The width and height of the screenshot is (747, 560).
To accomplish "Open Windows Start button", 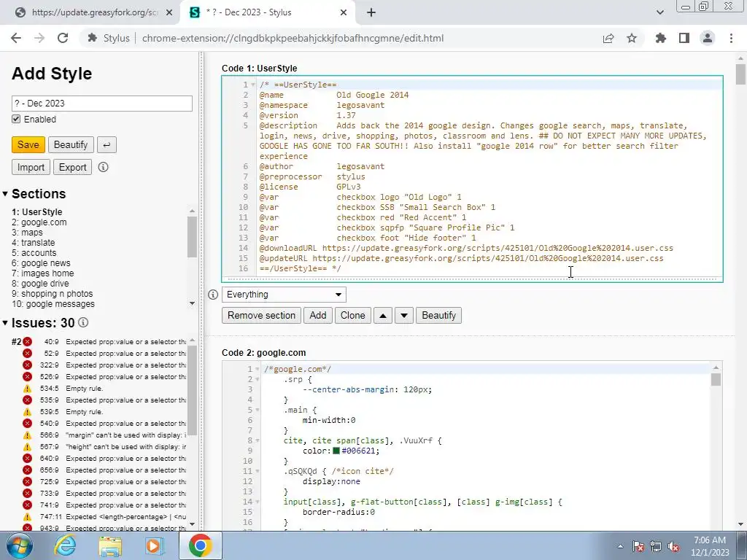I will pos(20,545).
